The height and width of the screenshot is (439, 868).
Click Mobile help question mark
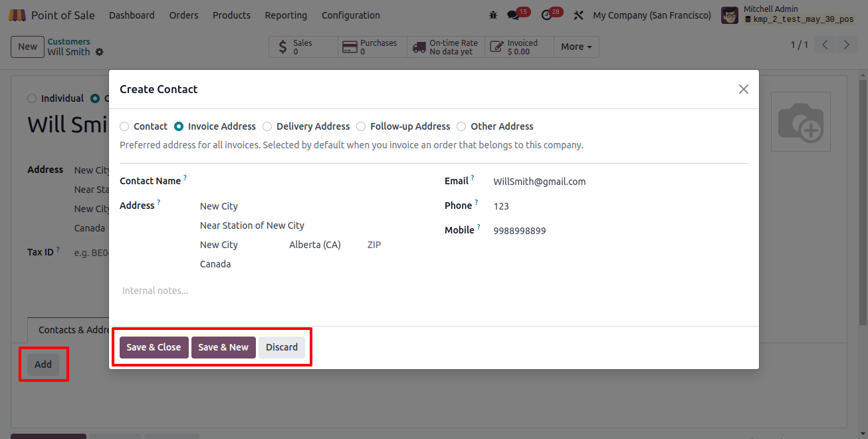(x=479, y=227)
